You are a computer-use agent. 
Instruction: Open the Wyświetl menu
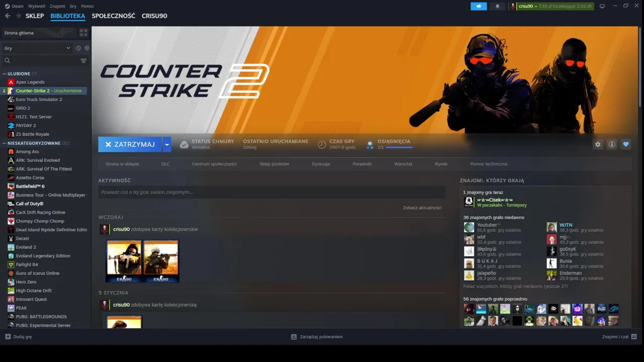tap(36, 6)
